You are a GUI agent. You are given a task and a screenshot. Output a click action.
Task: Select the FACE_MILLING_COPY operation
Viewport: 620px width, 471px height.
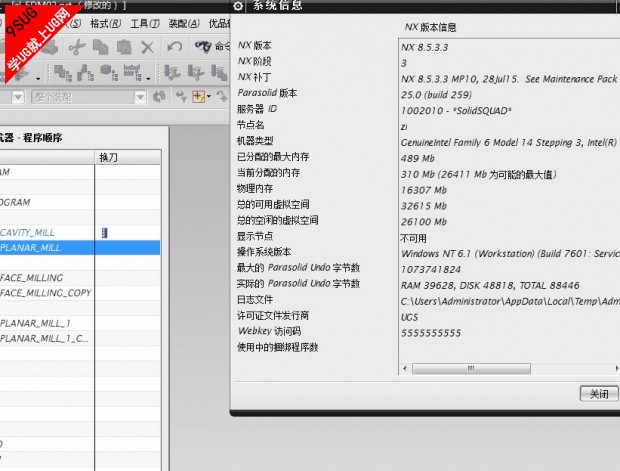(x=46, y=293)
